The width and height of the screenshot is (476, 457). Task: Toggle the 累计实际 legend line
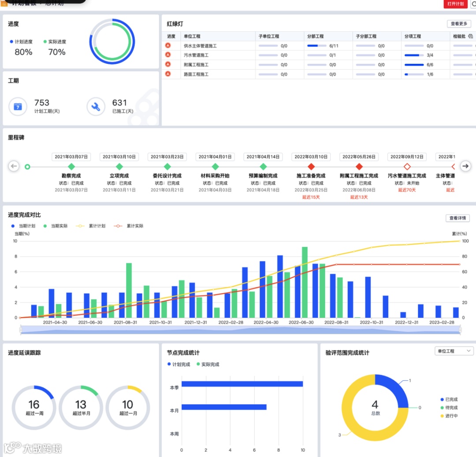(x=128, y=226)
